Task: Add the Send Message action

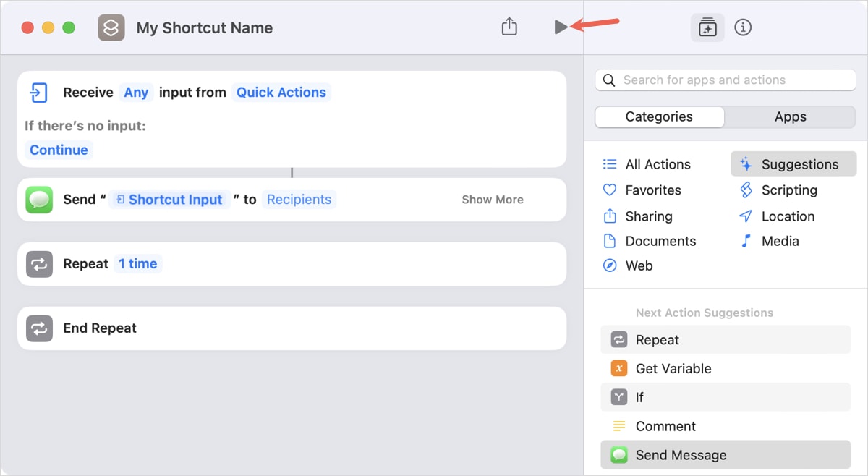Action: 680,455
